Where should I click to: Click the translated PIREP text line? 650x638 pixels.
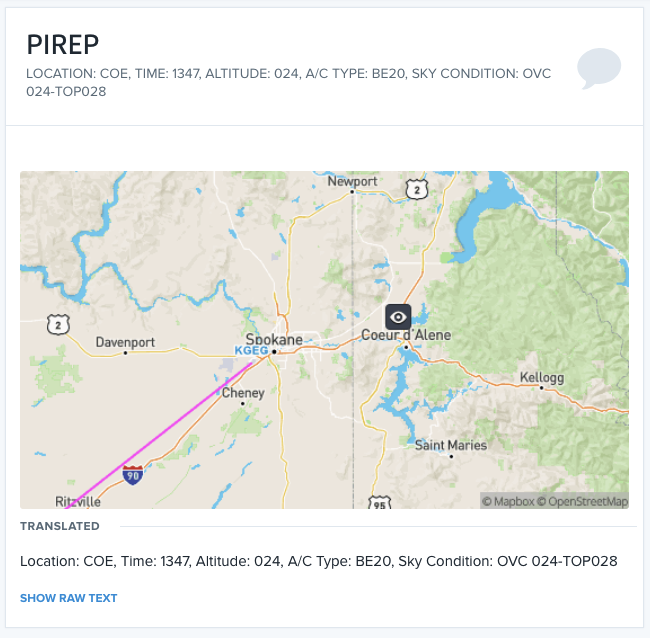click(319, 561)
